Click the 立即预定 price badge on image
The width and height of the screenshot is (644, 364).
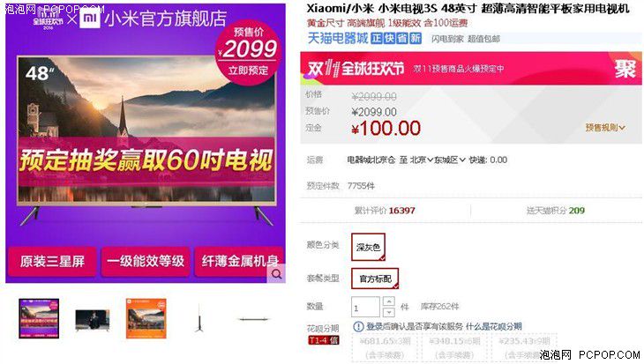[248, 53]
